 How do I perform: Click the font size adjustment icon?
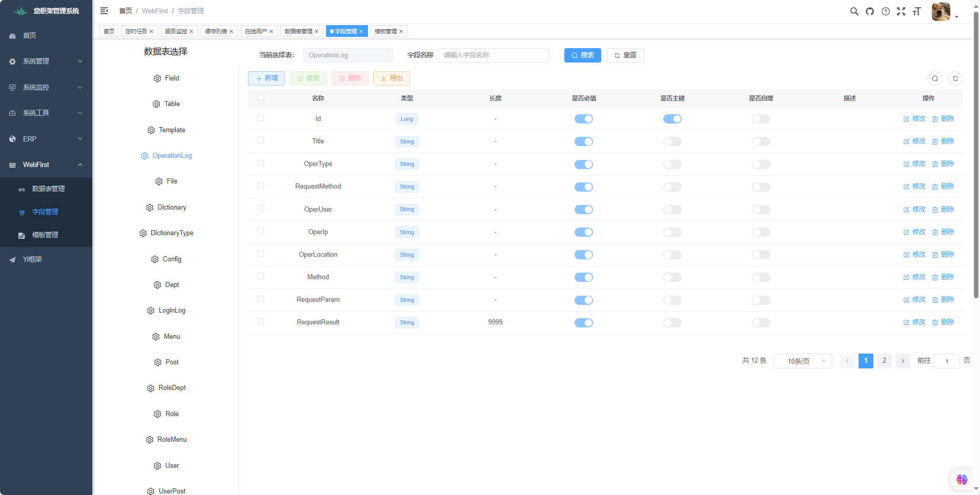(917, 11)
